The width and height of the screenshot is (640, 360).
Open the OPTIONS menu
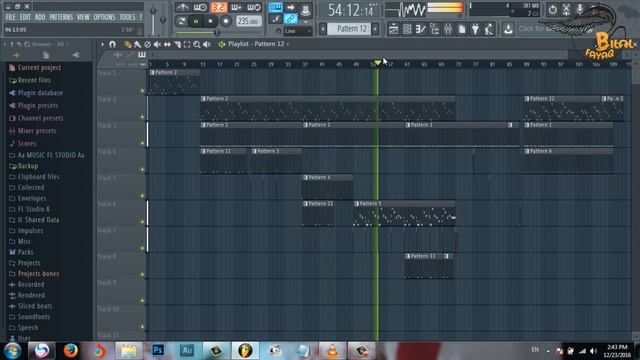pos(104,17)
